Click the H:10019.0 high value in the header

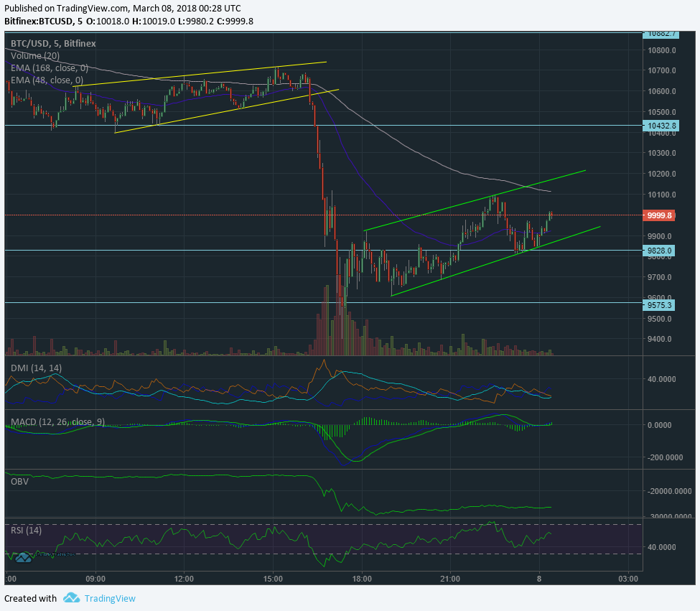click(154, 21)
